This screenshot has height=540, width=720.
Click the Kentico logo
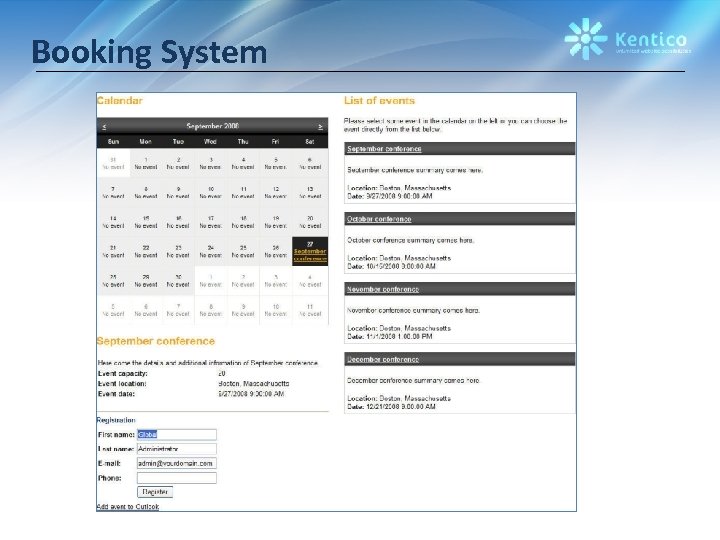pos(628,39)
